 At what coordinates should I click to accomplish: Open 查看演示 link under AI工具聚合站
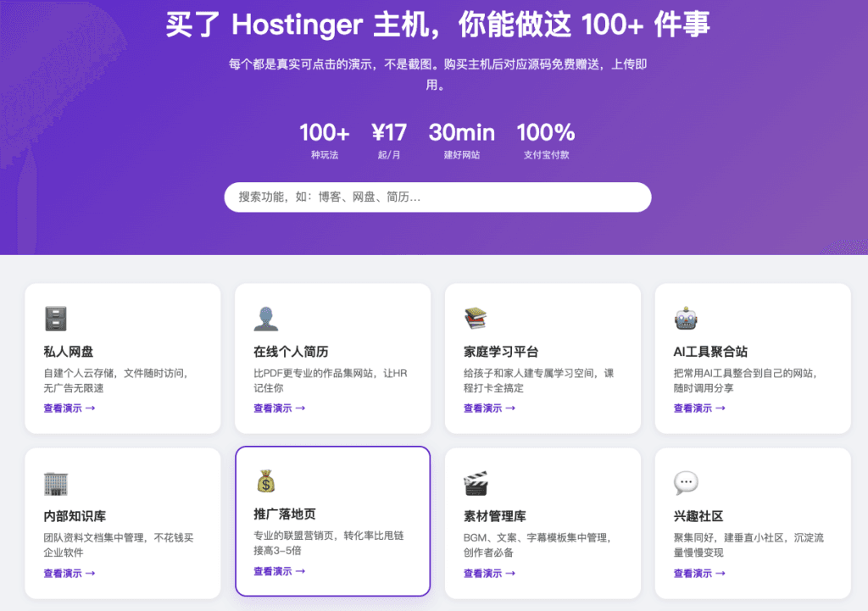699,408
